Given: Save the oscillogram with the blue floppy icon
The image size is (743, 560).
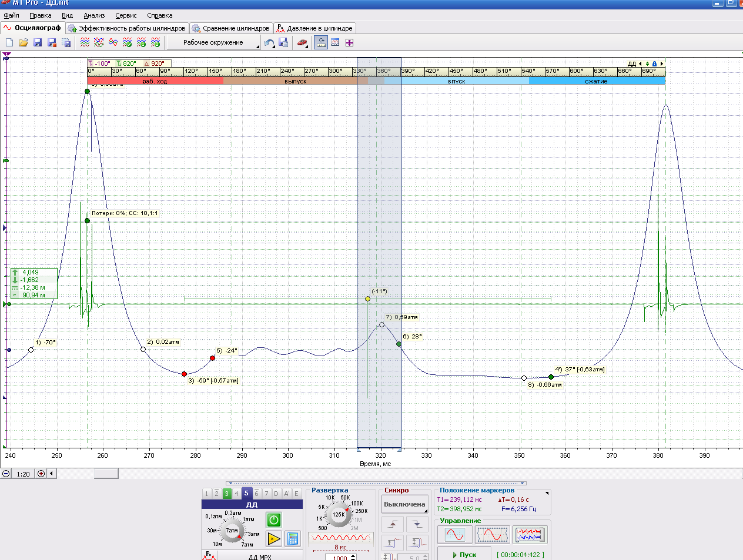Looking at the screenshot, I should coord(38,42).
